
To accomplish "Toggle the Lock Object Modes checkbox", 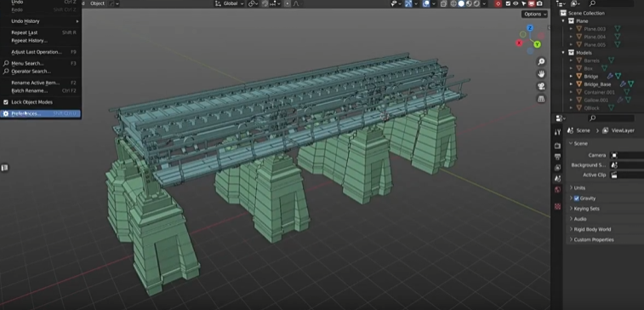I will point(6,102).
